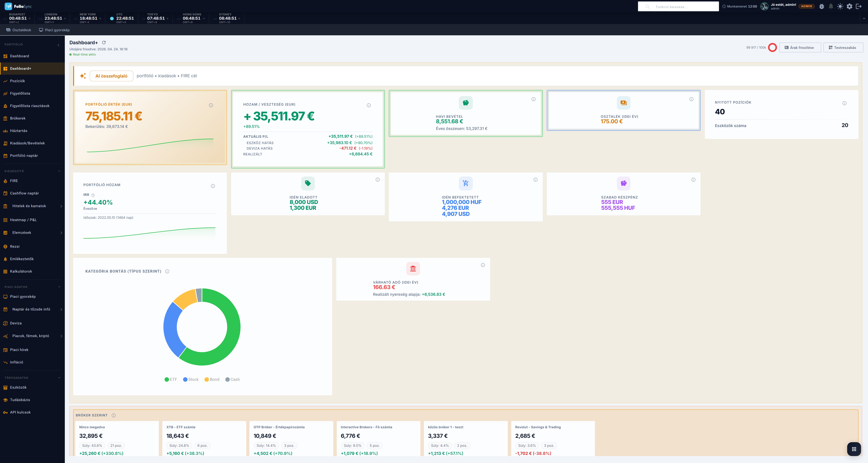Screen dimensions: 868x463
Task: Click info icon on Szabad készpénz card
Action: pos(693,180)
